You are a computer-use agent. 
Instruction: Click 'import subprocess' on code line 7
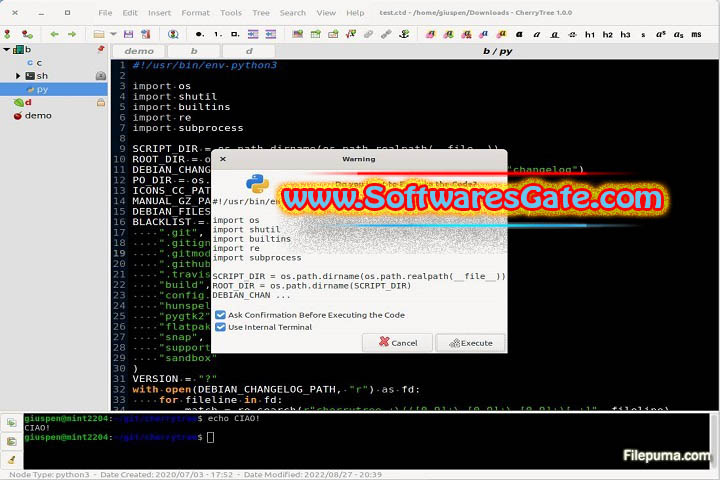188,128
